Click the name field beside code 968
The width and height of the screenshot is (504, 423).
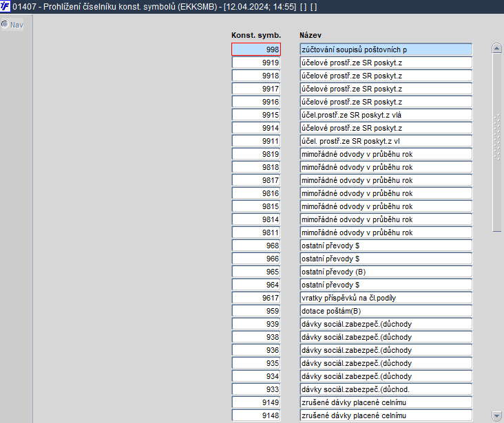click(x=386, y=246)
